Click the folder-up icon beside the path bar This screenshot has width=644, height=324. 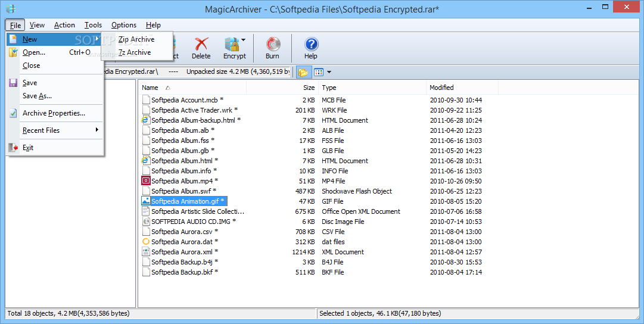303,72
